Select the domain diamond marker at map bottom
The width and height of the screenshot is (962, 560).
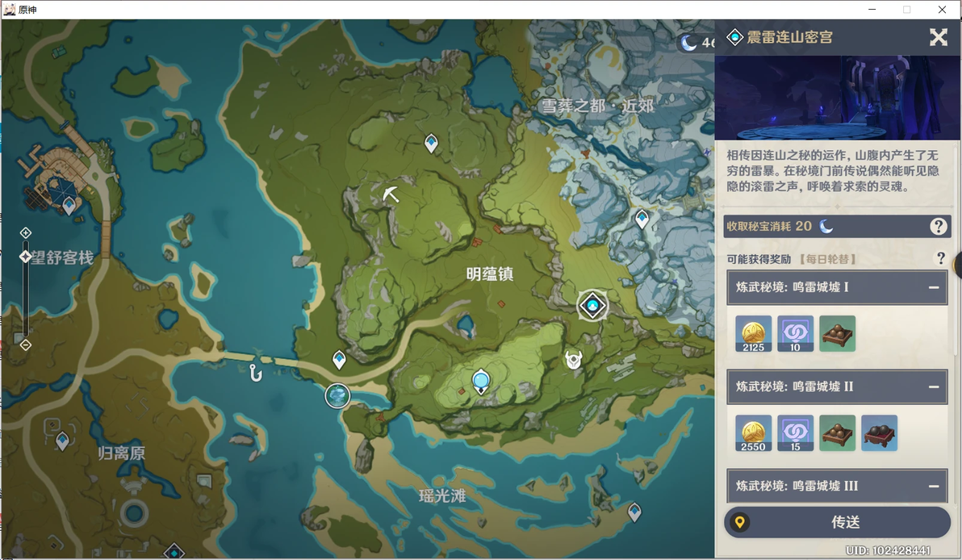coord(174,551)
